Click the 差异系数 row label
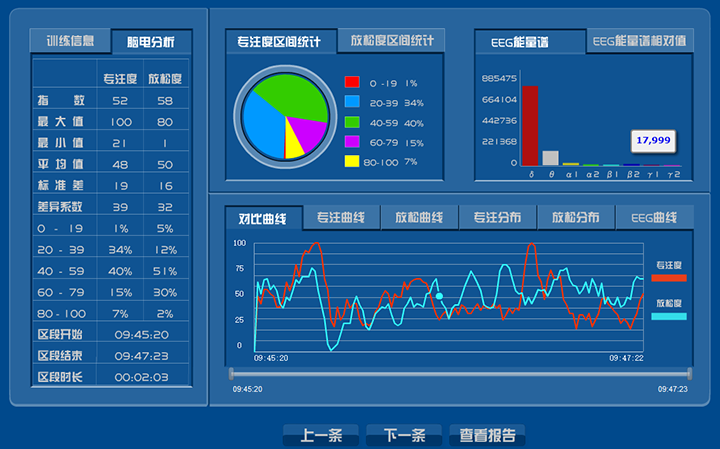 tap(60, 207)
